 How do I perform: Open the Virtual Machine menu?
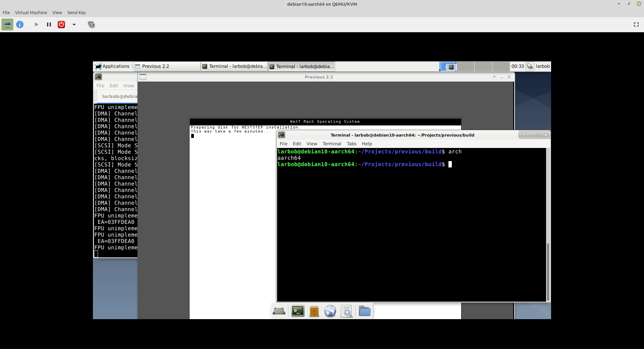point(31,12)
